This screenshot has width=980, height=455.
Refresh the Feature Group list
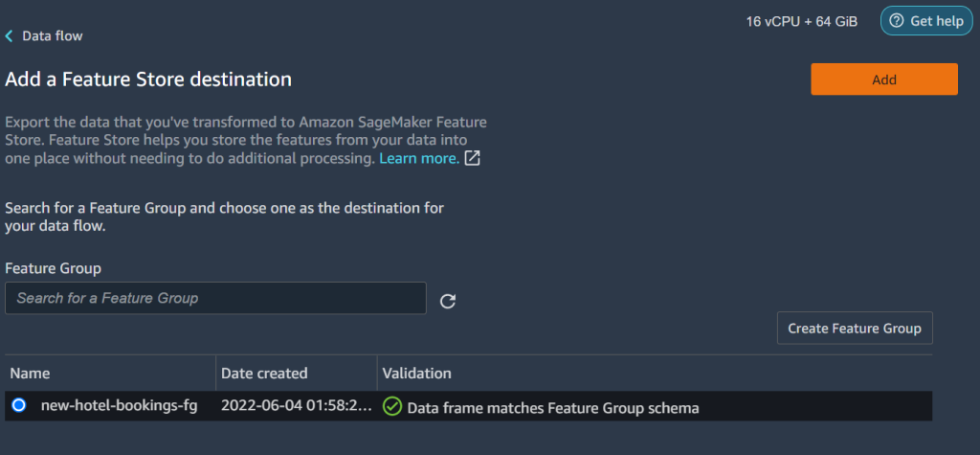[x=447, y=302]
